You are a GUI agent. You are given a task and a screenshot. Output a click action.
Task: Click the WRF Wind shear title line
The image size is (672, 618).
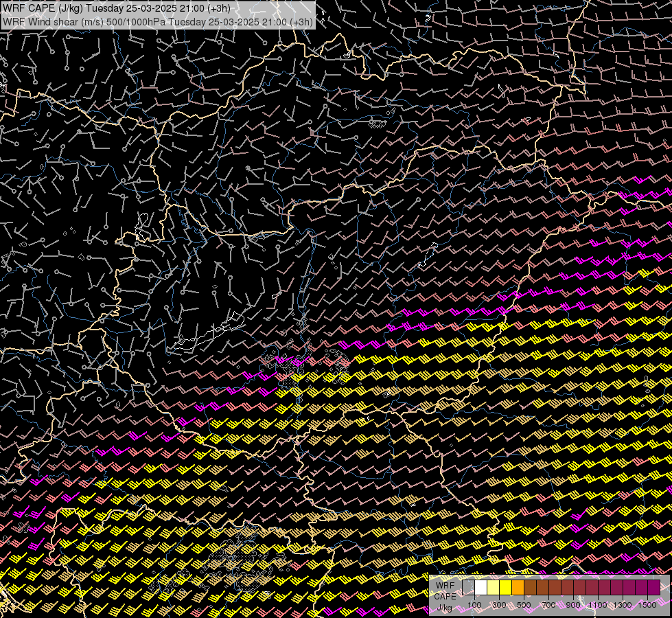click(158, 21)
